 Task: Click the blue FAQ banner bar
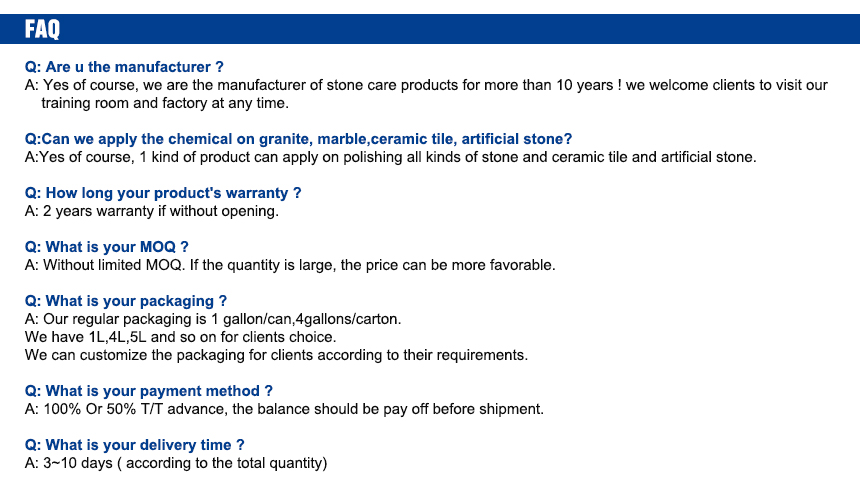coord(430,29)
